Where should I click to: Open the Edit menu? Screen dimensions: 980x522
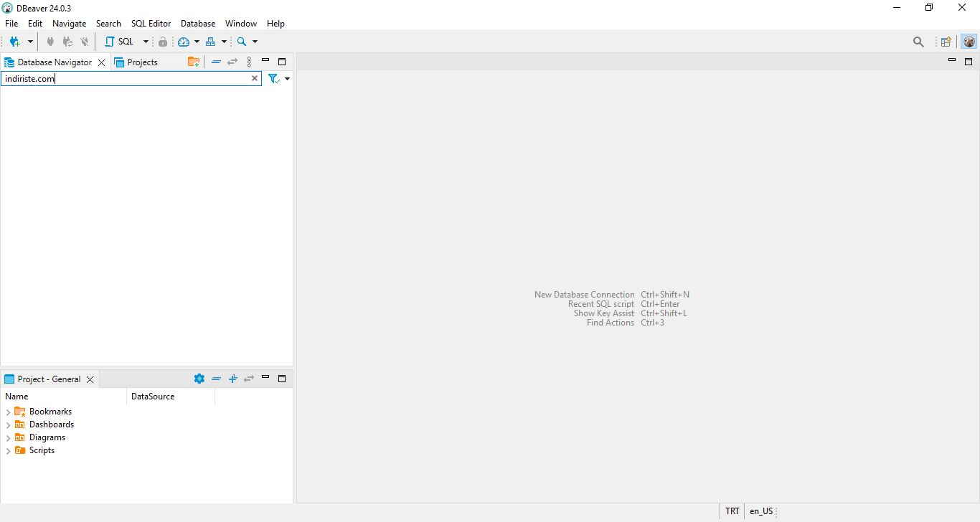tap(35, 24)
